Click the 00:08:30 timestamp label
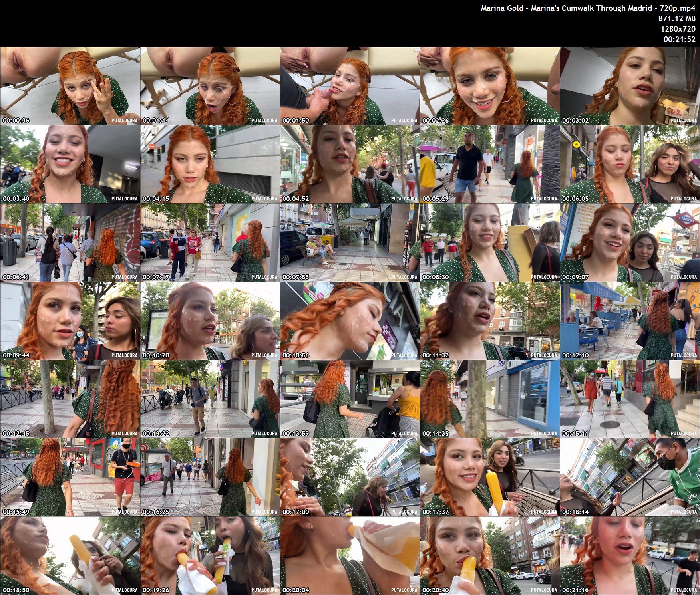Image resolution: width=700 pixels, height=595 pixels. tap(435, 277)
